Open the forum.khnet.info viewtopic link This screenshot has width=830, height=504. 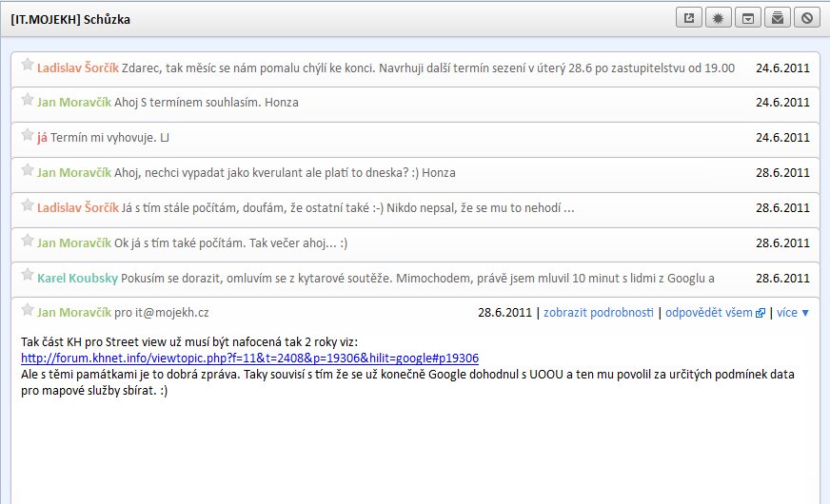(x=249, y=359)
